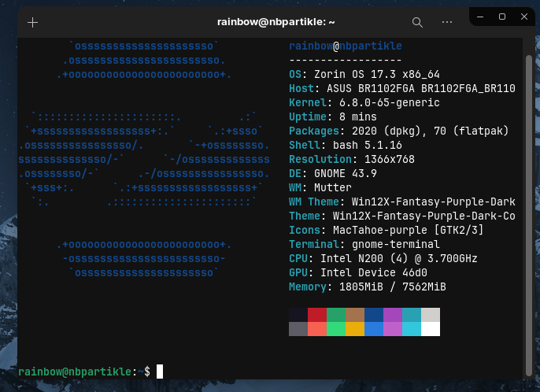Viewport: 540px width, 392px height.
Task: Click the command prompt cursor
Action: [160, 371]
